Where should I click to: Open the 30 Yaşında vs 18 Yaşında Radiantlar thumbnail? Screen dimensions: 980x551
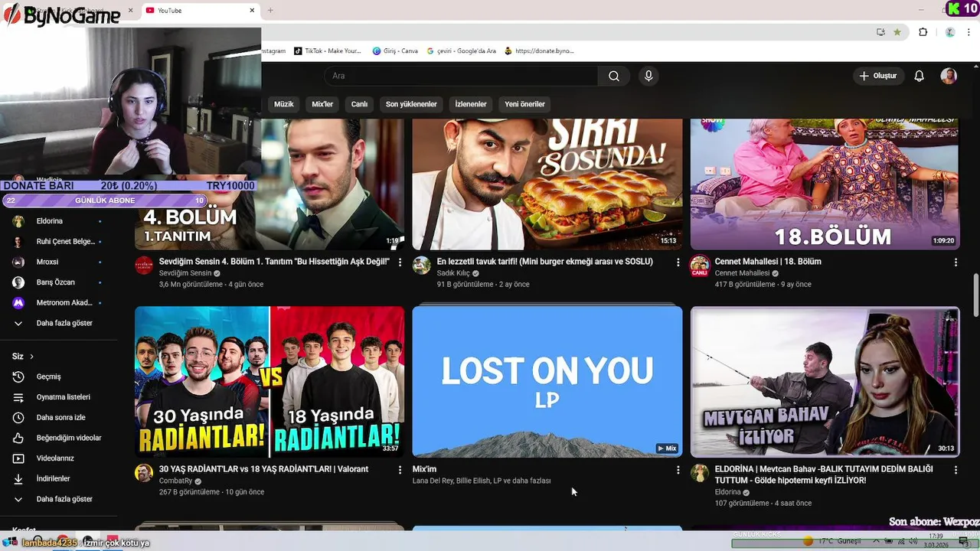[x=269, y=381]
